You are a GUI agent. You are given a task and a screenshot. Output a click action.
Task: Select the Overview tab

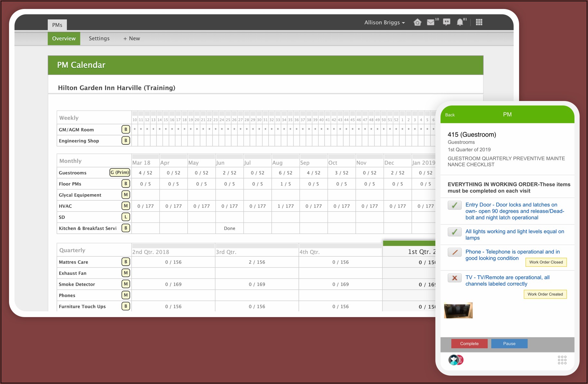coord(64,39)
